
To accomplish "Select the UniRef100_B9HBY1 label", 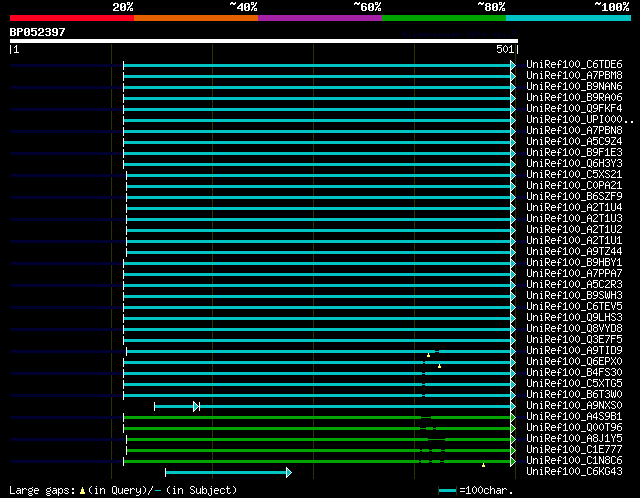I will tap(574, 262).
